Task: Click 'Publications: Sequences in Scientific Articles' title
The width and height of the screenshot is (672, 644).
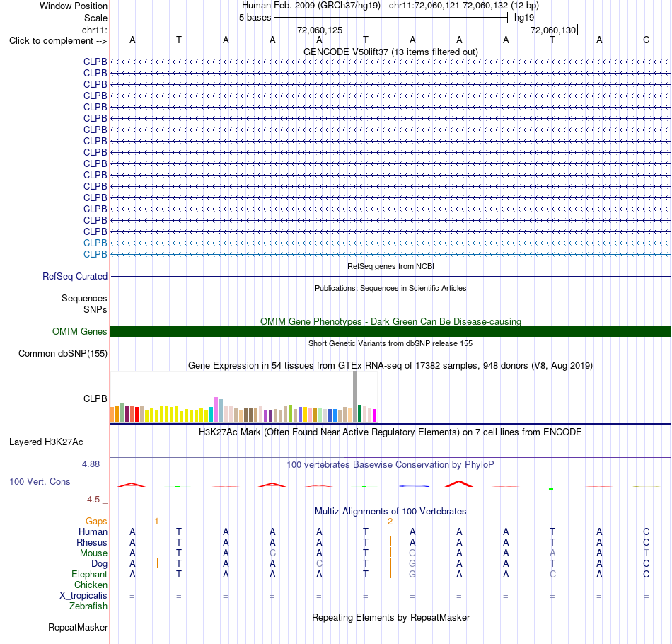Action: click(x=390, y=288)
